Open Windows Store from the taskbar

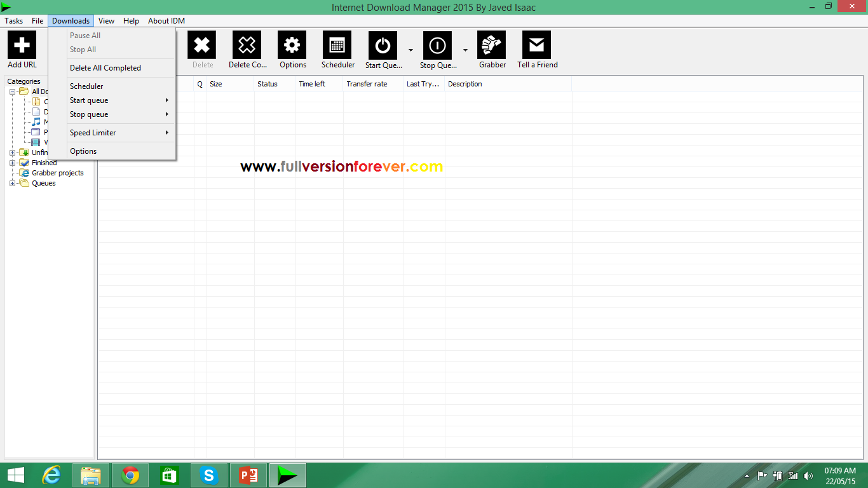coord(170,475)
